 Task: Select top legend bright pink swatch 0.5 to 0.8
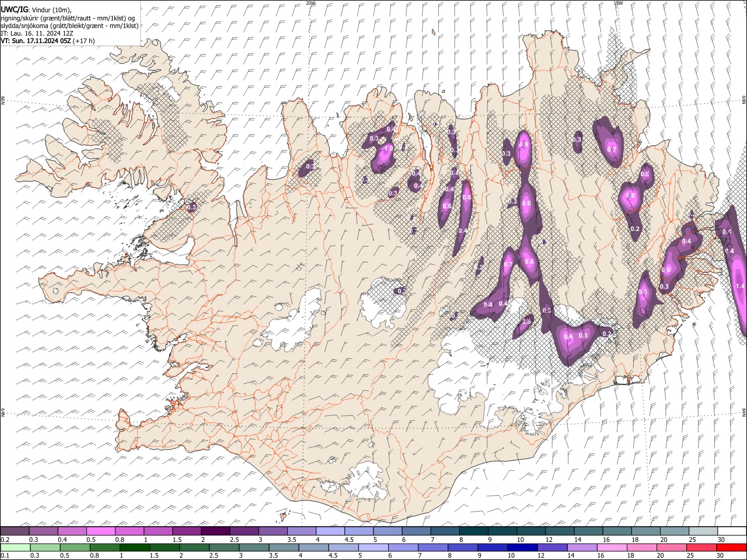(x=100, y=531)
